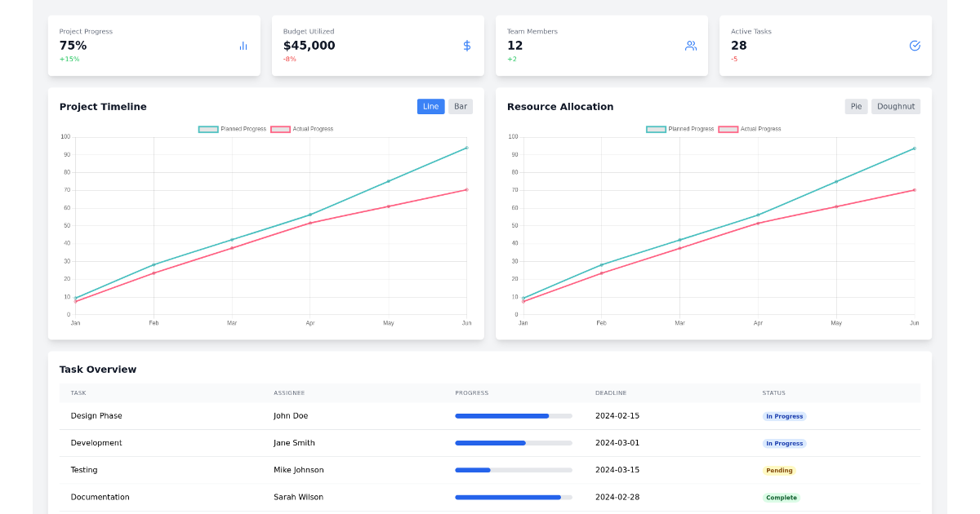980x514 pixels.
Task: Click the dollar icon on Budget Utilized card
Action: coord(466,46)
